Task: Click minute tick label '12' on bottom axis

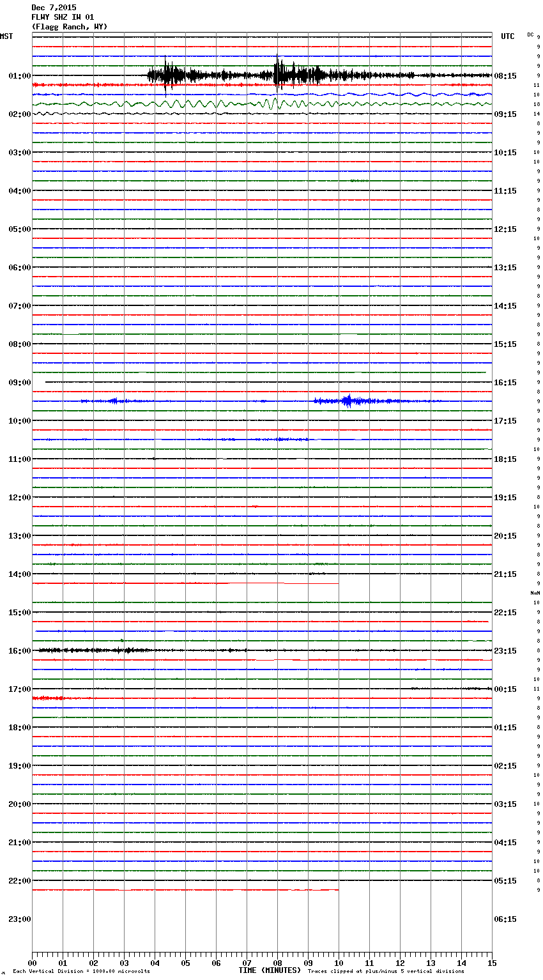Action: (x=400, y=963)
